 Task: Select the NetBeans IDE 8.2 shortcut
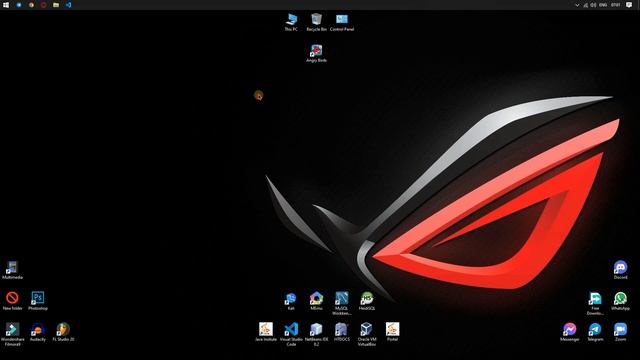pos(316,334)
